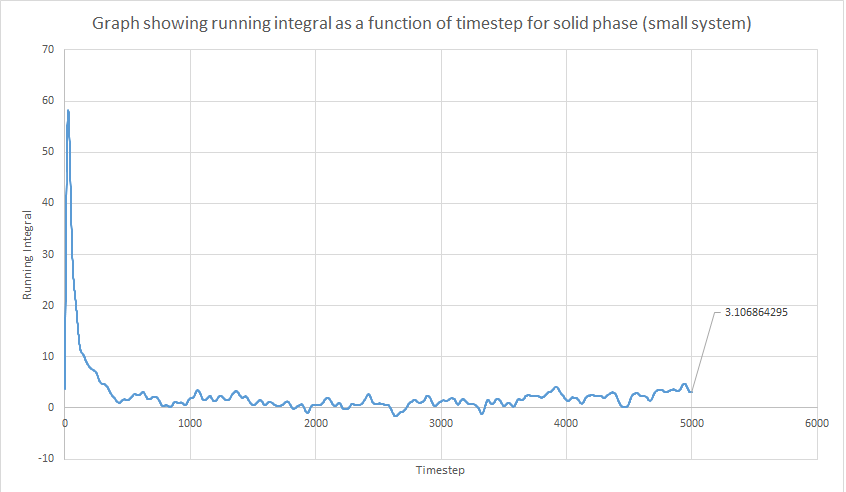Click the 4000 horizontal axis value
This screenshot has height=492, width=846.
coord(566,423)
